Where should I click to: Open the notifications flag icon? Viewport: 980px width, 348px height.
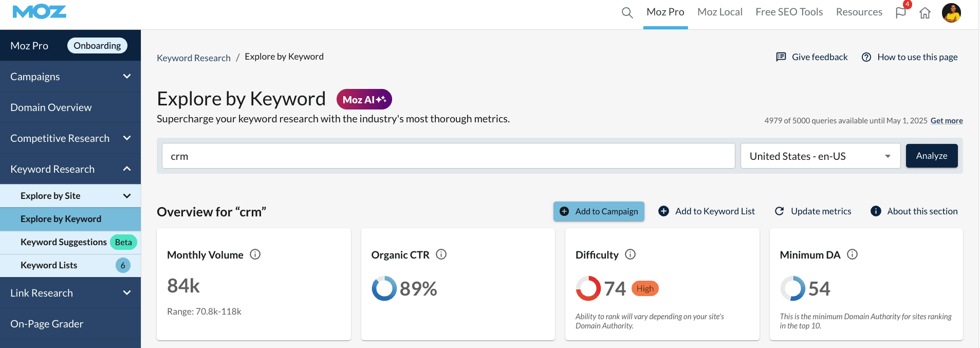coord(901,12)
